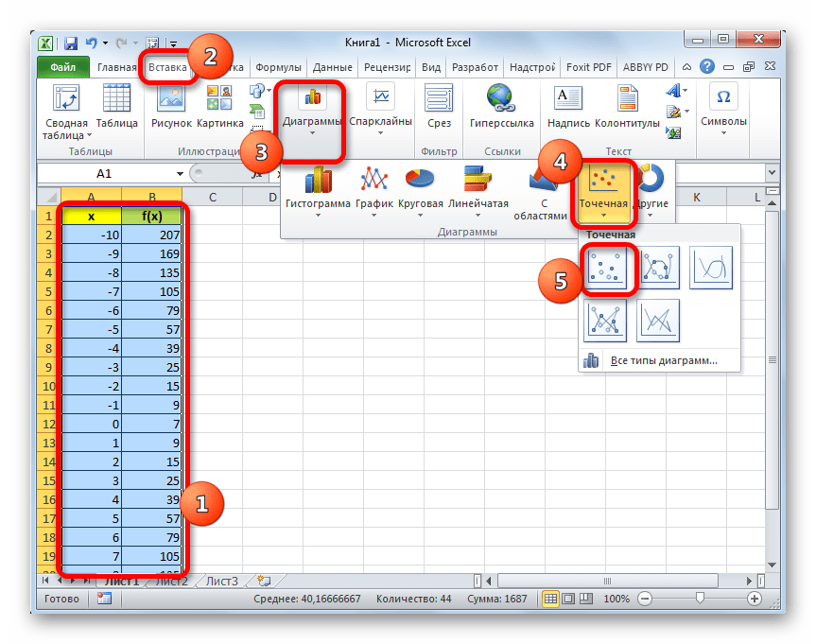This screenshot has width=816, height=644.
Task: Insert a PivotTable (Сводная таблица)
Action: pos(65,112)
